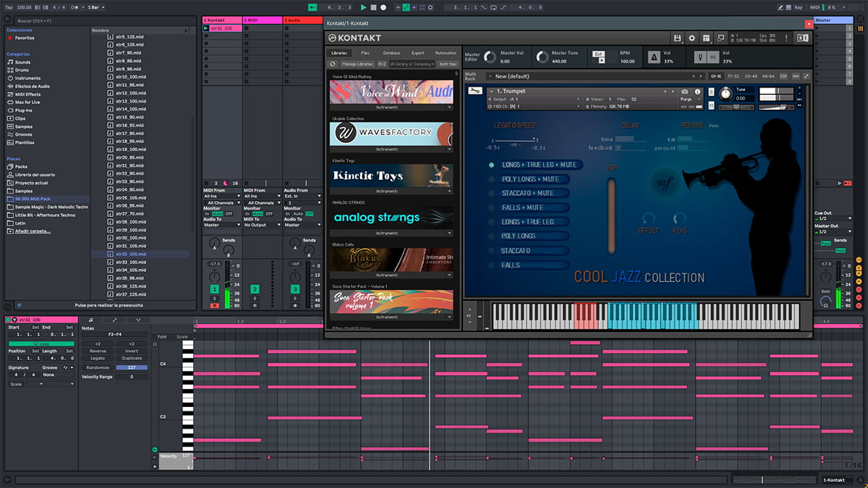Open the Kontakt options gear icon
Viewport: 868px width, 488px height.
[692, 38]
